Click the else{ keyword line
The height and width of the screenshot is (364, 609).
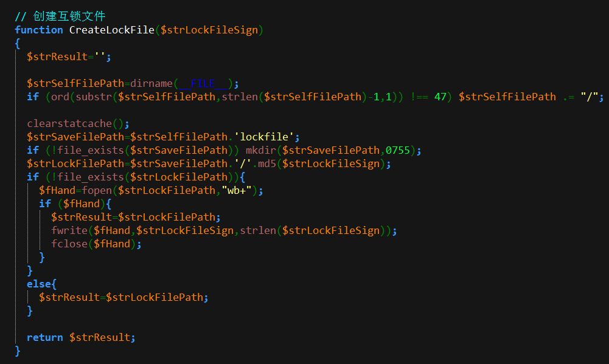coord(41,284)
